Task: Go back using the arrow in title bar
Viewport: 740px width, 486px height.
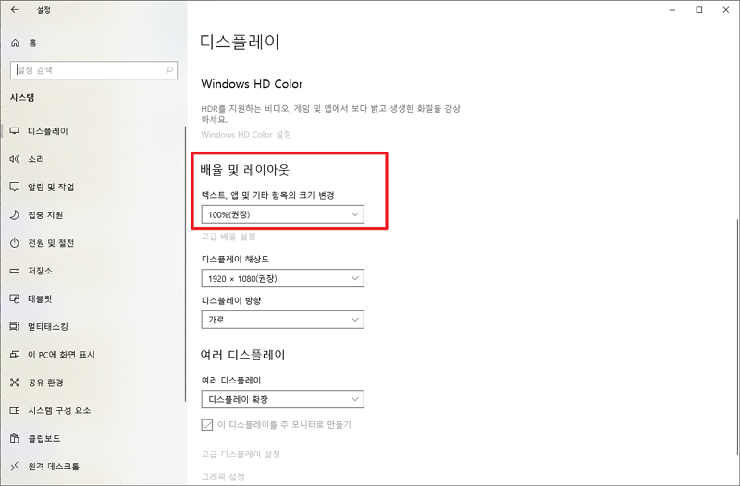Action: pos(14,10)
